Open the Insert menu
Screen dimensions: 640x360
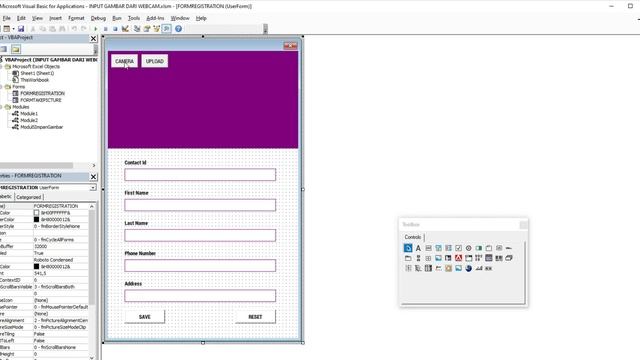55,18
